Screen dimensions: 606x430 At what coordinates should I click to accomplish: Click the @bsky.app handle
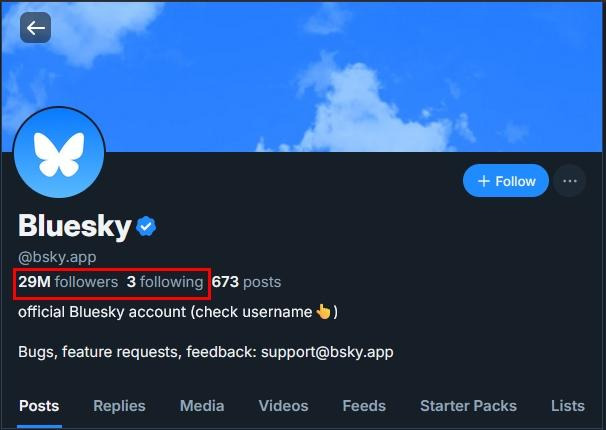57,257
